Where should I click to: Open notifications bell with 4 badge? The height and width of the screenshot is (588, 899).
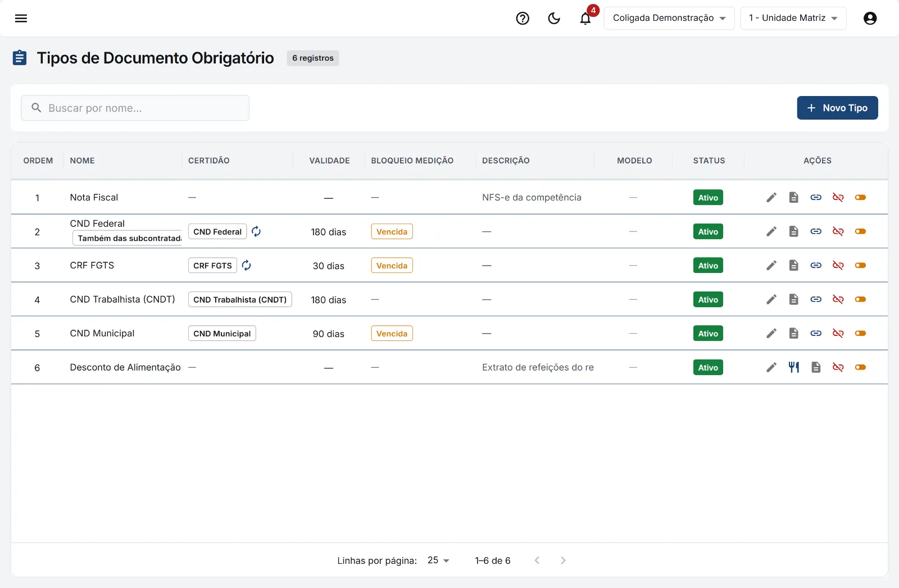click(585, 19)
